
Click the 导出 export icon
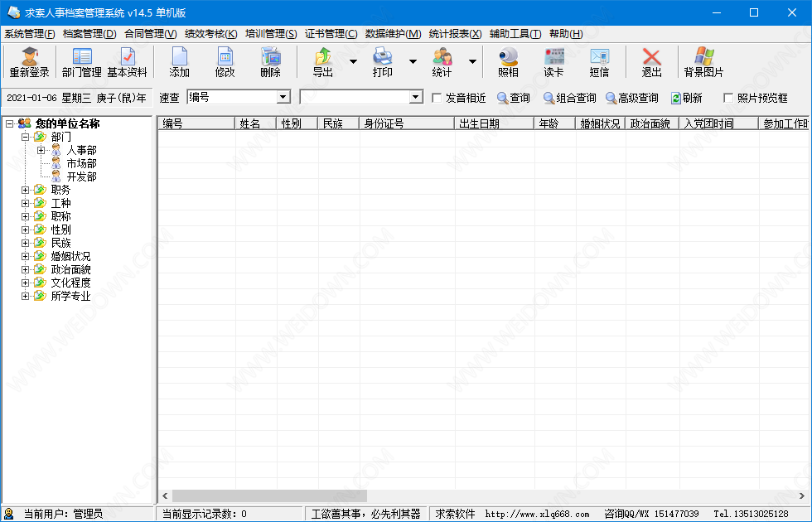pos(322,62)
